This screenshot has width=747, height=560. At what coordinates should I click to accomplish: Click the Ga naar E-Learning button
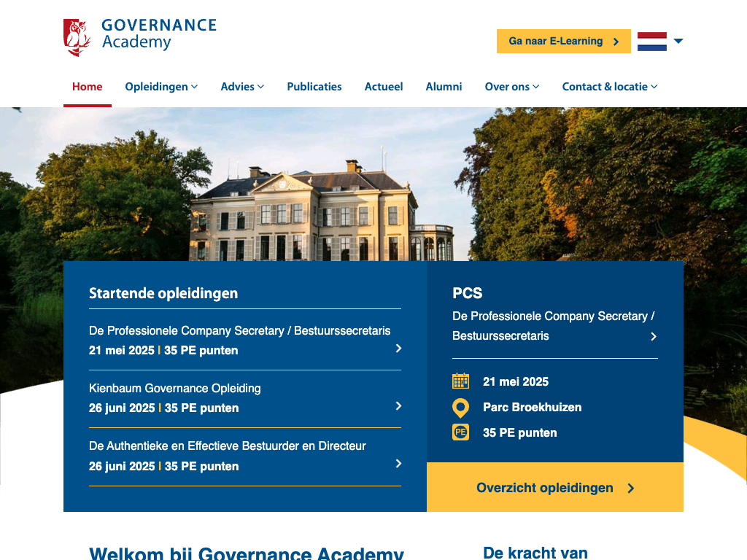coord(563,42)
